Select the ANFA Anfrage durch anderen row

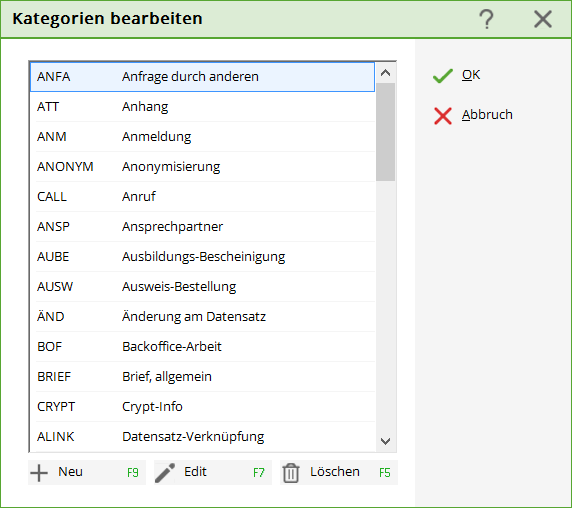(x=202, y=77)
